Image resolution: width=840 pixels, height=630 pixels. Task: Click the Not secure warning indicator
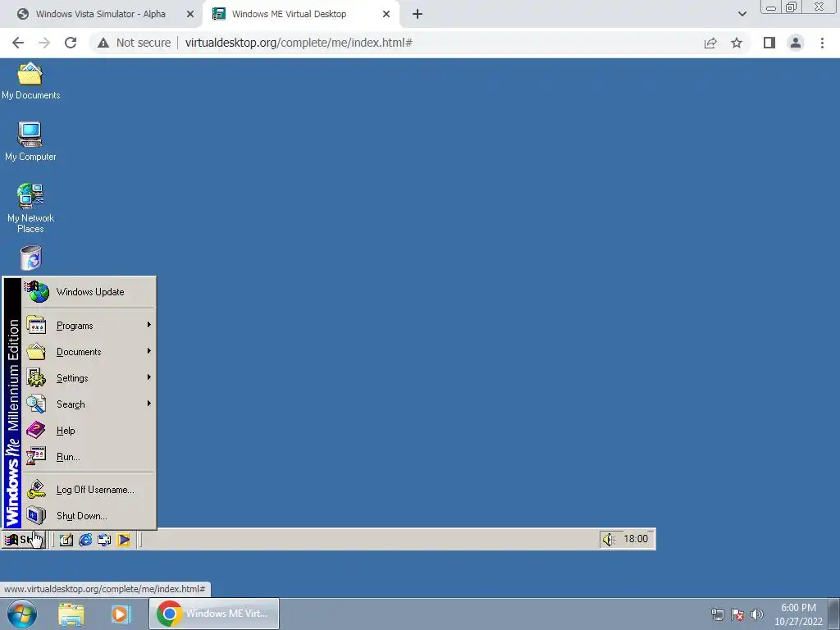point(135,43)
